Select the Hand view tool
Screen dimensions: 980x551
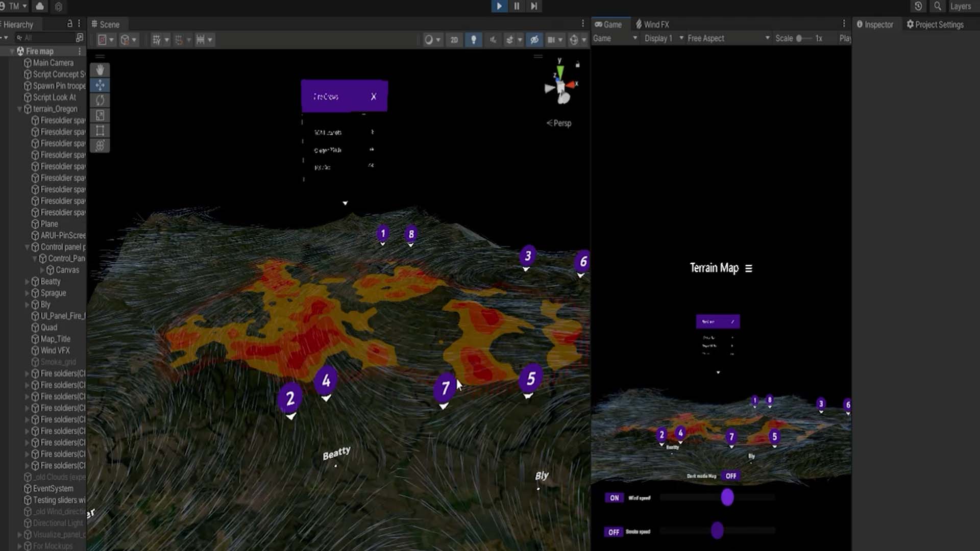click(100, 70)
